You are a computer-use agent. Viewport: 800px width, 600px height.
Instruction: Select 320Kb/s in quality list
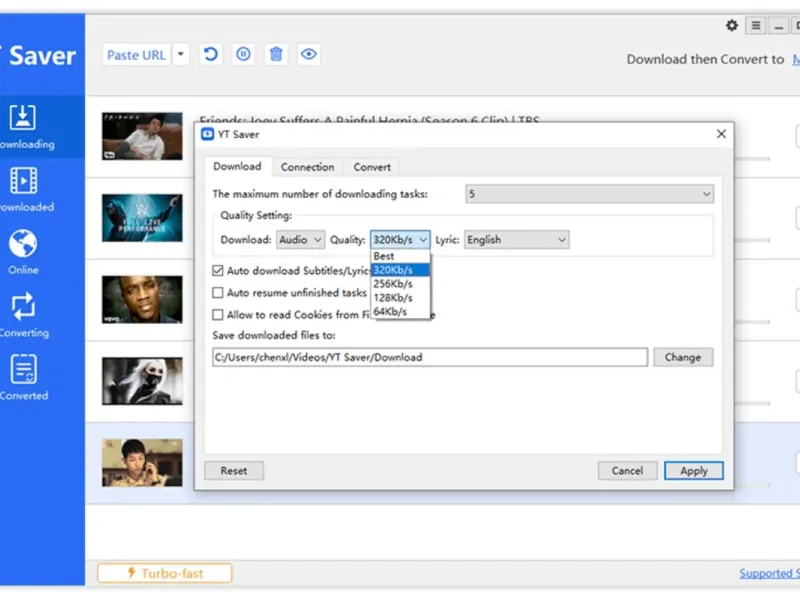tap(400, 270)
